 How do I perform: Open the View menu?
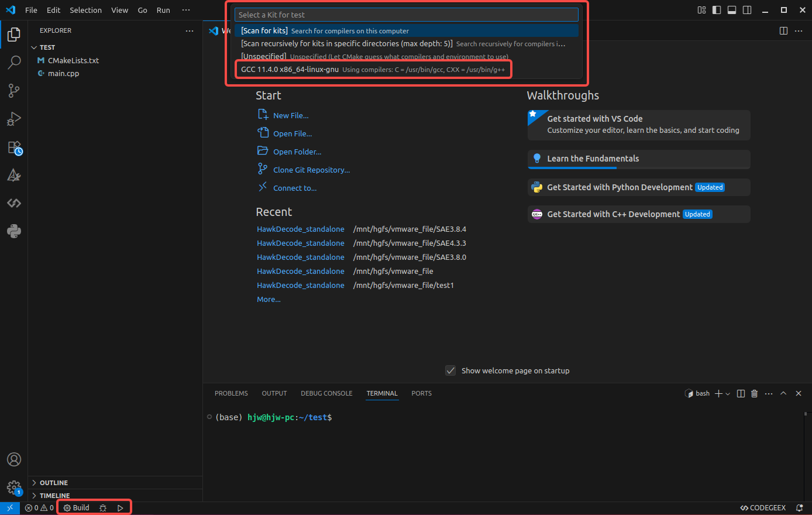coord(119,10)
